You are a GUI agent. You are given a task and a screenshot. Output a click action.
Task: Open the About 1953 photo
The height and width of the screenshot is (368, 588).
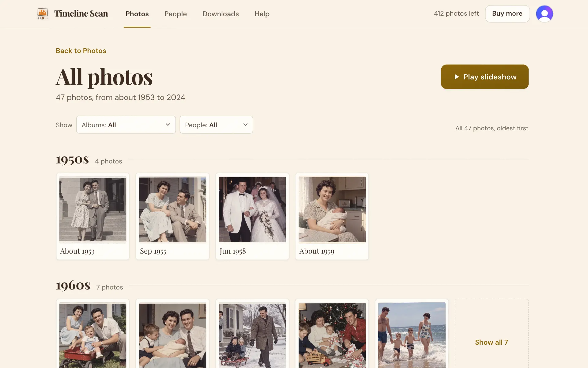93,217
